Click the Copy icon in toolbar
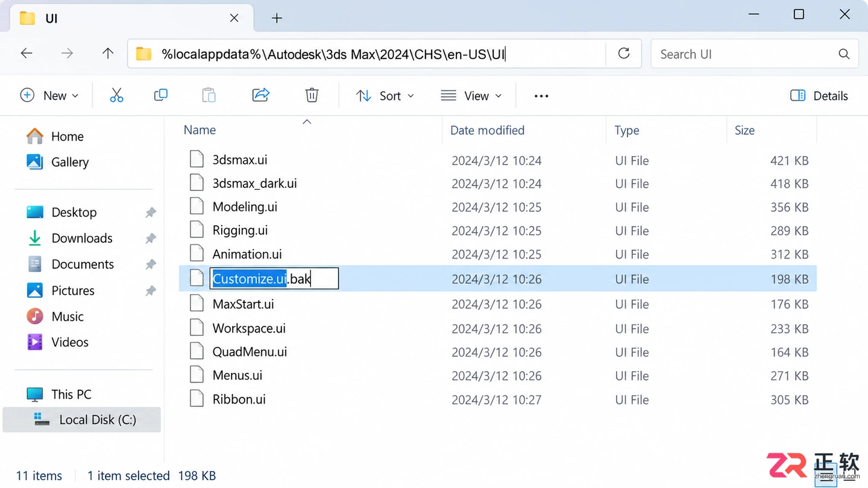This screenshot has width=868, height=488. coord(160,95)
